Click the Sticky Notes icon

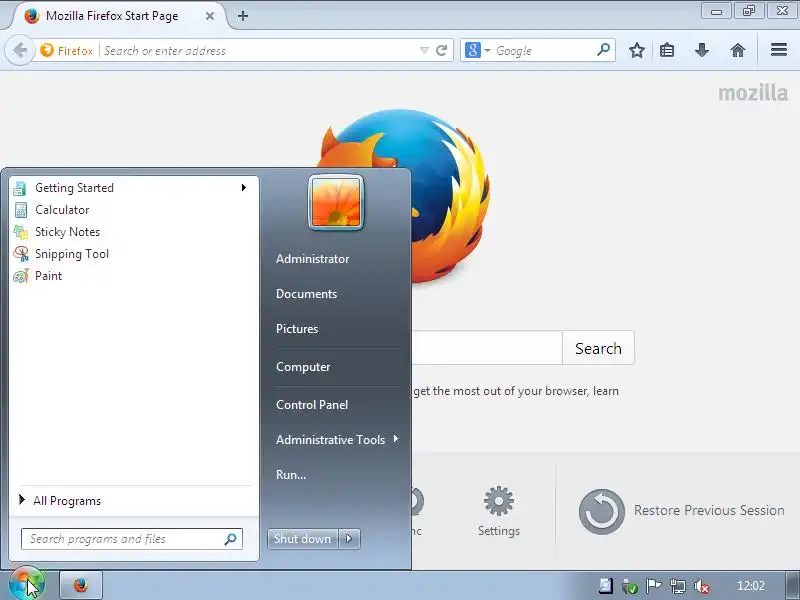20,232
